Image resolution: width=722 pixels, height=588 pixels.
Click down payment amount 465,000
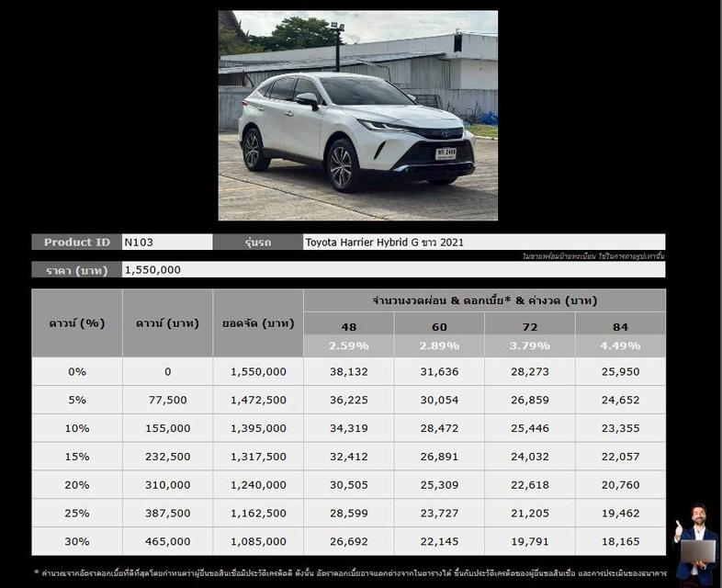click(x=167, y=541)
